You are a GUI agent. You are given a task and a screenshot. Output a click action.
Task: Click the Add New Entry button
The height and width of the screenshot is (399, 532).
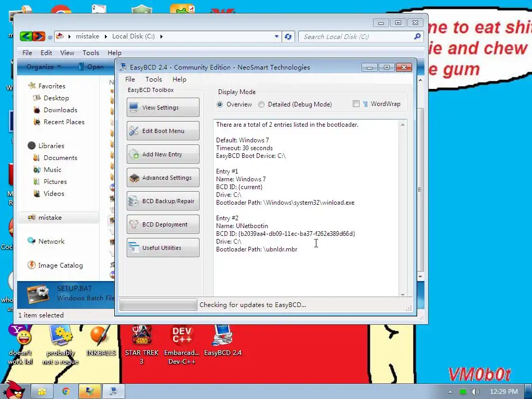tap(163, 154)
